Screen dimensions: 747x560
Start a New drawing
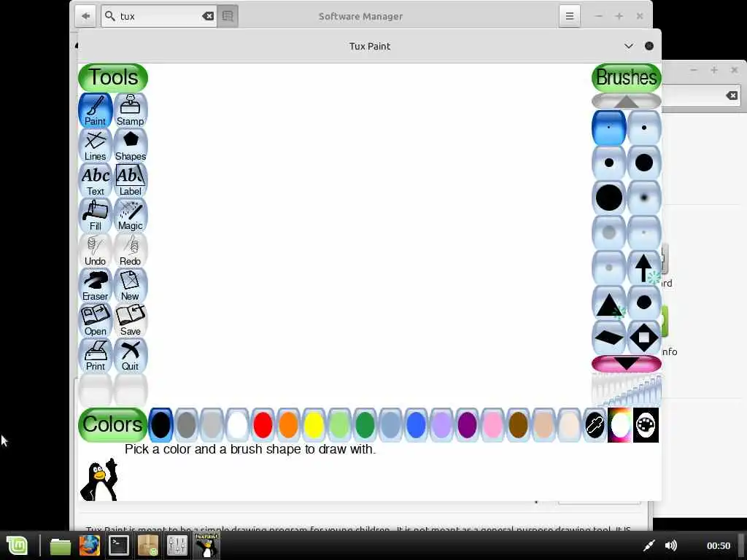tap(131, 285)
